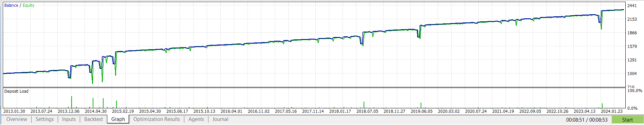Click the Equity legend label
Image resolution: width=644 pixels, height=125 pixels.
tap(29, 5)
